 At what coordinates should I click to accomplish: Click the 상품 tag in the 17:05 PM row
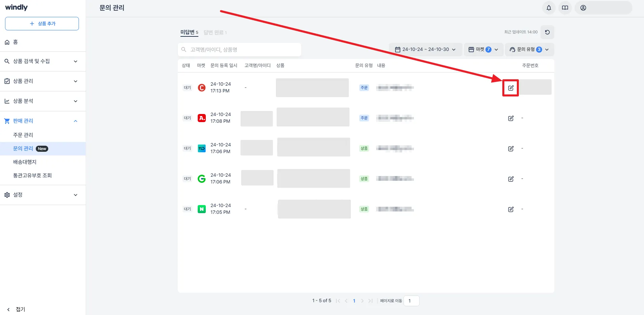tap(364, 209)
